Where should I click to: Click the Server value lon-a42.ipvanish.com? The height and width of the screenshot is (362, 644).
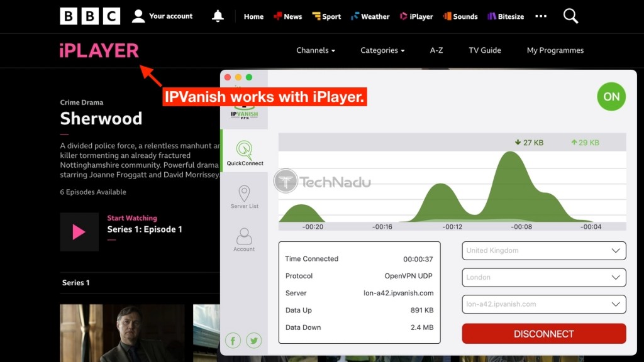[x=398, y=293]
